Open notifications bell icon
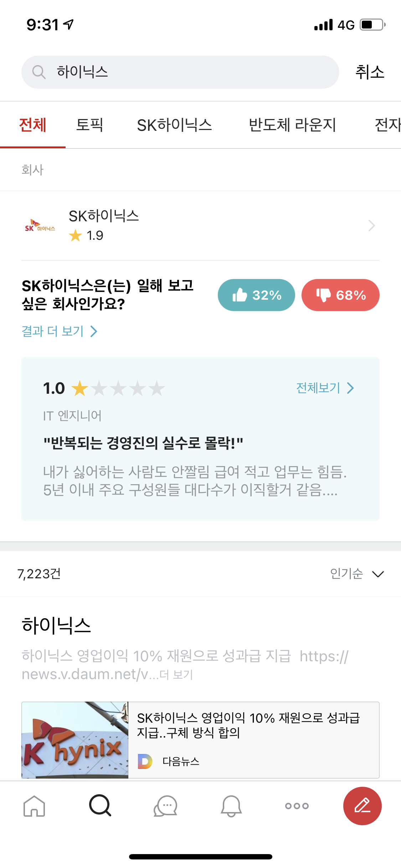Image resolution: width=401 pixels, height=868 pixels. click(231, 806)
